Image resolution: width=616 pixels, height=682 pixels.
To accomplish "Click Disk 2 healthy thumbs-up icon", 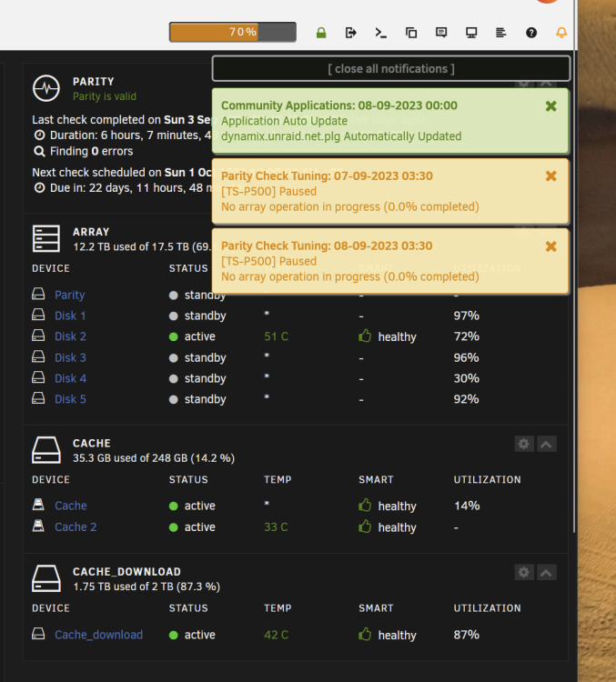I will 365,336.
